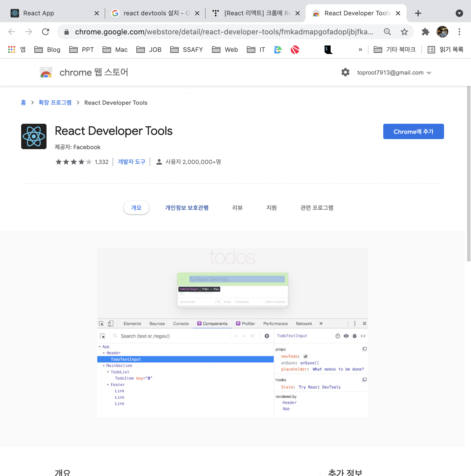This screenshot has height=476, width=471.
Task: Select the 개요 tab
Action: click(x=136, y=208)
